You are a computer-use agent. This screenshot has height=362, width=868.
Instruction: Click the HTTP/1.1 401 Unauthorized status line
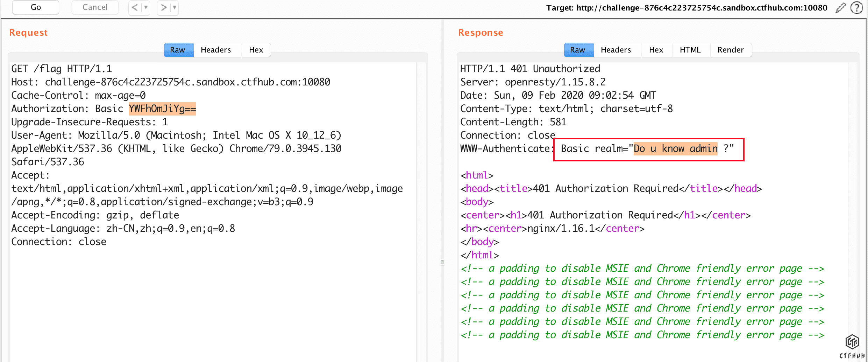coord(530,69)
